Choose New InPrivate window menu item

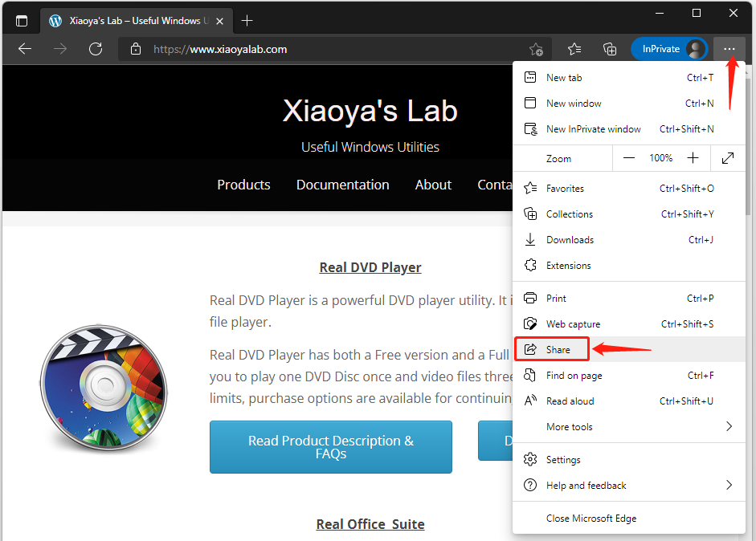tap(593, 129)
